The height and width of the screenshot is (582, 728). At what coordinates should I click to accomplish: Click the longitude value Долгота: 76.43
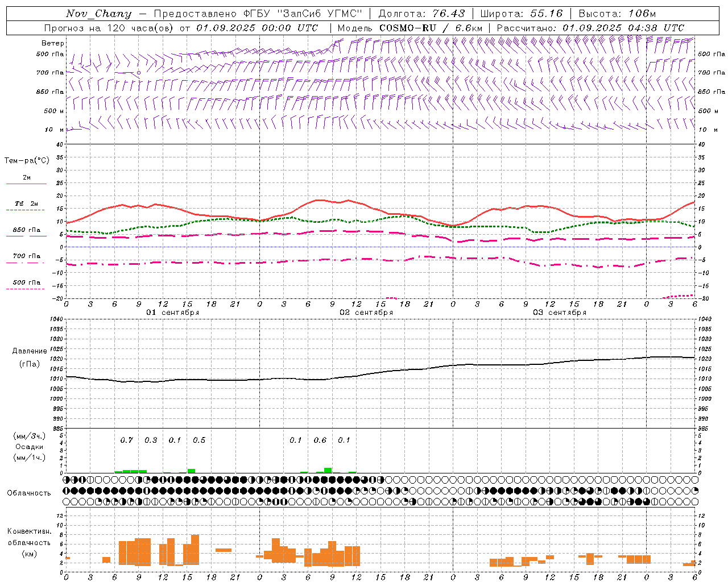point(421,14)
